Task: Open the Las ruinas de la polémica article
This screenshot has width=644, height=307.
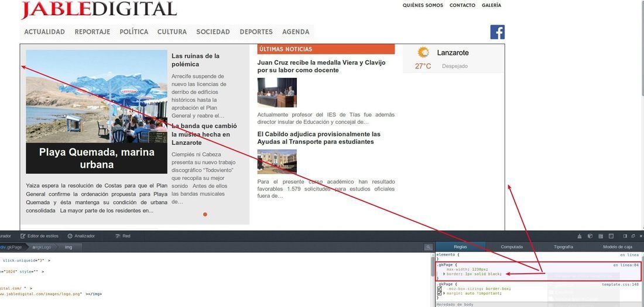Action: [x=196, y=60]
